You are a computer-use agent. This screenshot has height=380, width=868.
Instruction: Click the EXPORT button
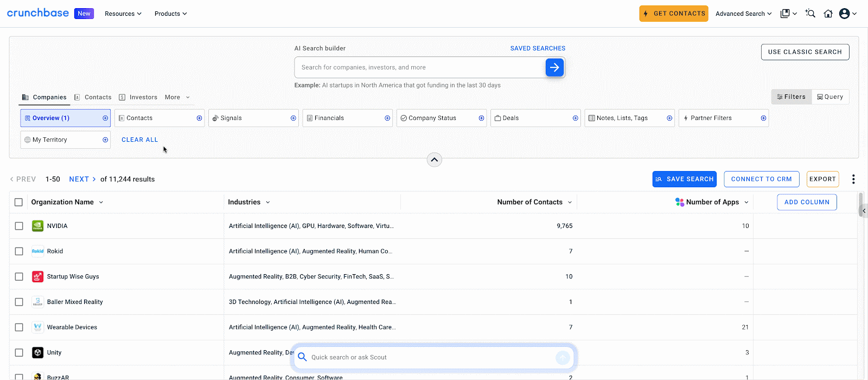[x=822, y=179]
